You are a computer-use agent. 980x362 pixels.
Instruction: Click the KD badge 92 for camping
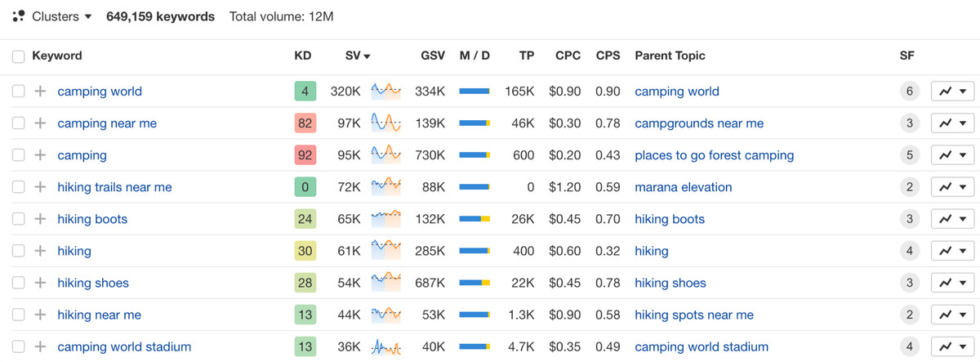(305, 155)
